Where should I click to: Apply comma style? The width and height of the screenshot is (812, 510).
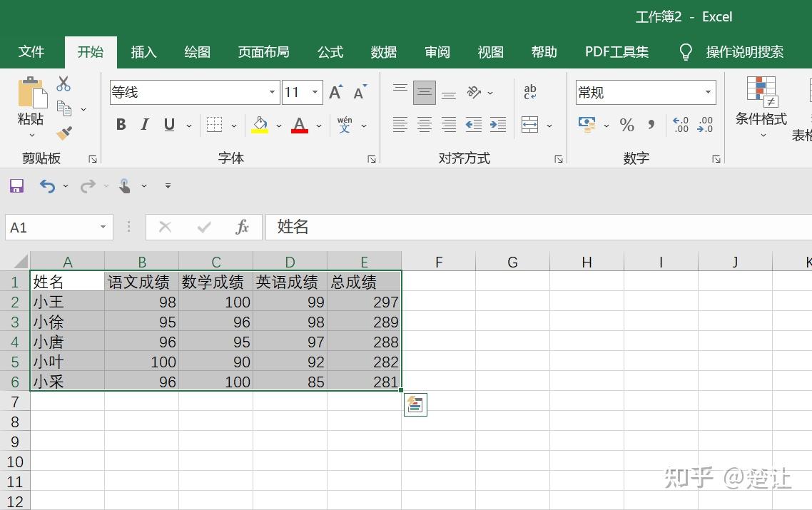coord(651,125)
